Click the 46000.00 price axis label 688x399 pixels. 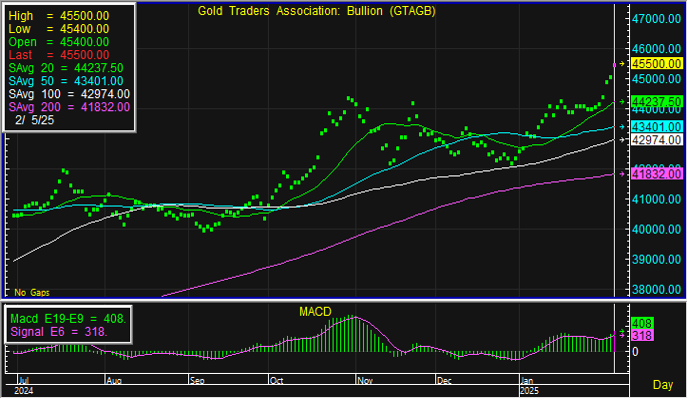656,49
